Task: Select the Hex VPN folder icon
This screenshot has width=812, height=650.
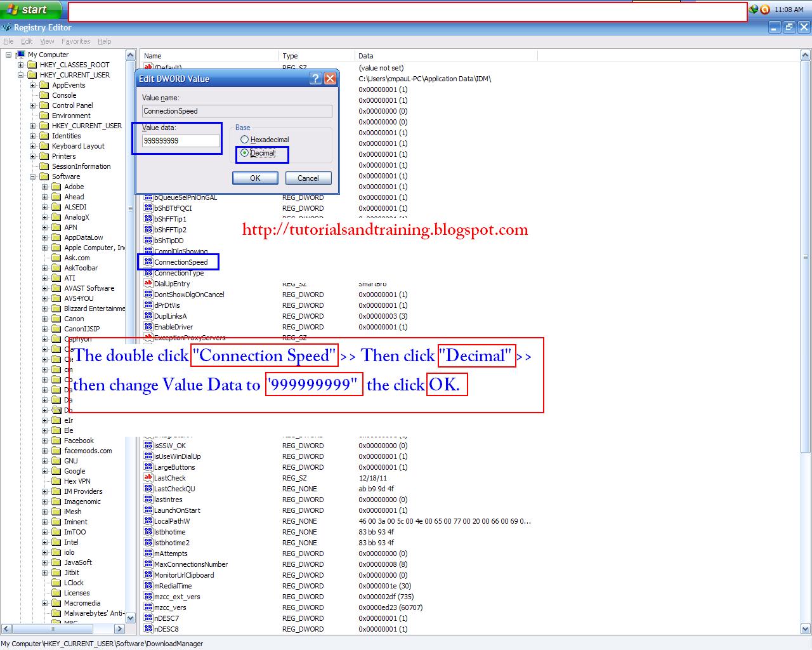Action: pos(56,481)
